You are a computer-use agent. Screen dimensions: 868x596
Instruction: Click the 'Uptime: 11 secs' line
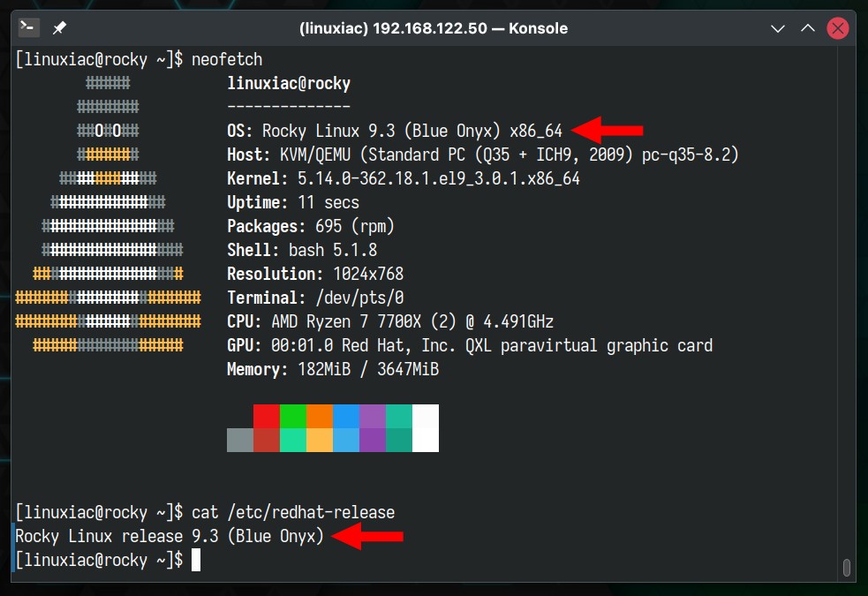coord(293,202)
